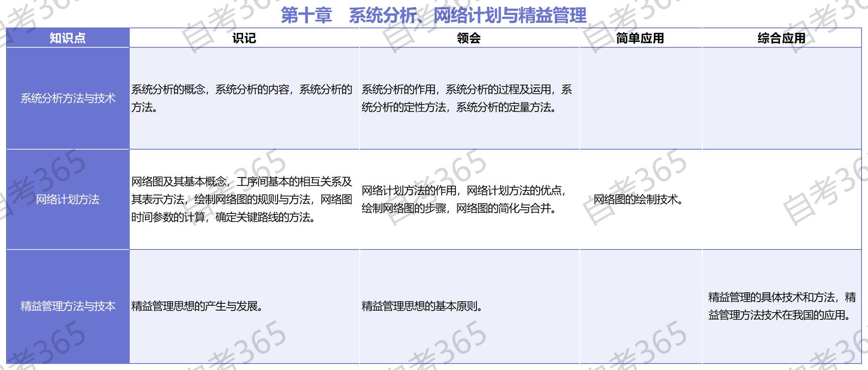Click the 精益管理思想的基本原则 cell

click(x=422, y=306)
